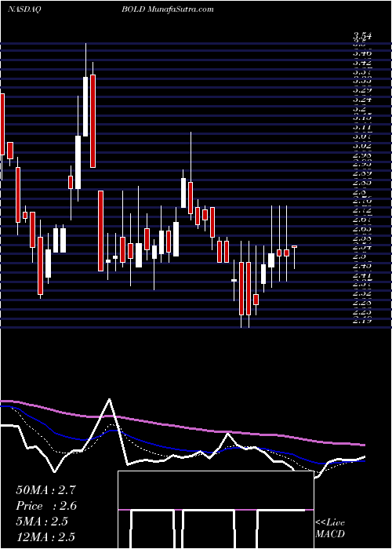Select the 50MA : 2.7 readout

point(45,490)
